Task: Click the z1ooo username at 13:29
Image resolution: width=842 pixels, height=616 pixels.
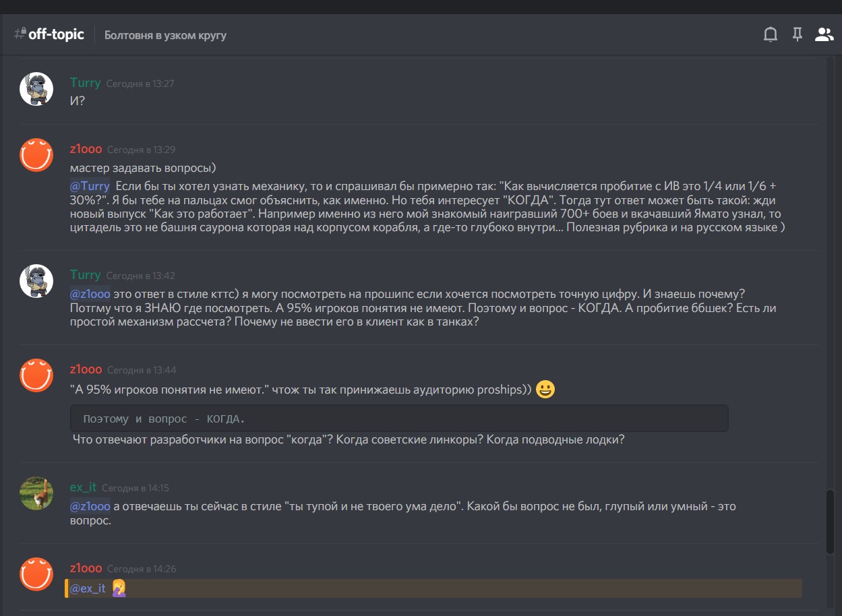Action: (x=86, y=149)
